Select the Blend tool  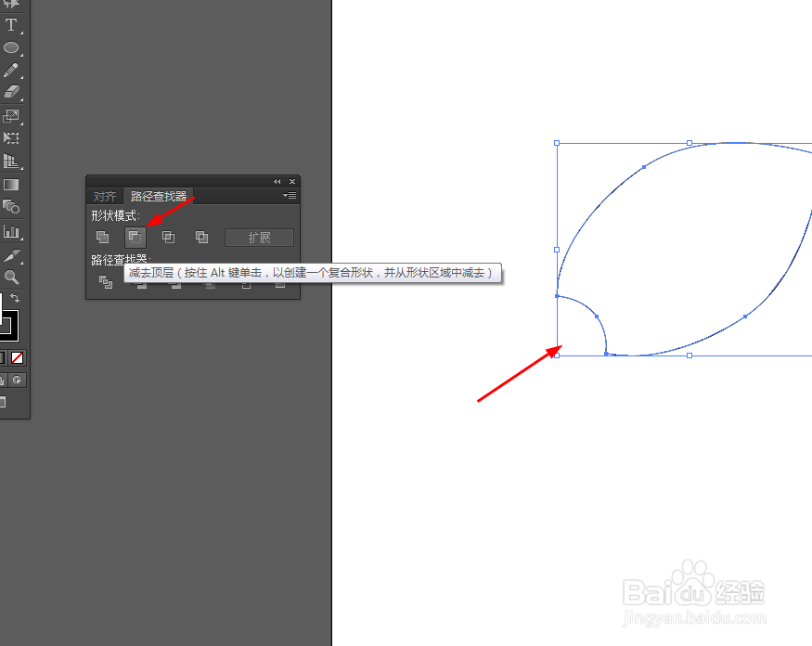point(11,207)
